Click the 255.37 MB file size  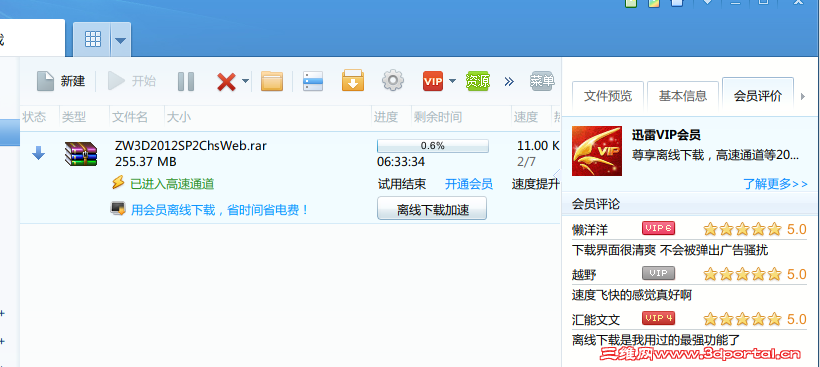click(145, 162)
